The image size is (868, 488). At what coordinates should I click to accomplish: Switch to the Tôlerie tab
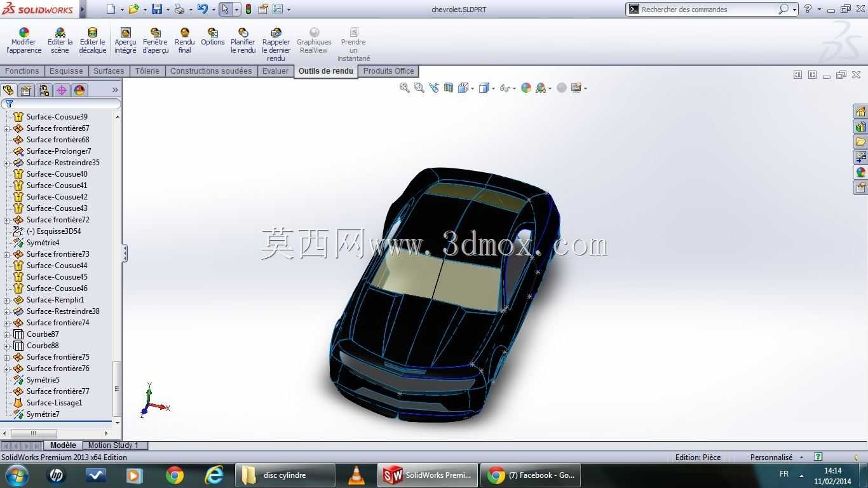[x=147, y=71]
